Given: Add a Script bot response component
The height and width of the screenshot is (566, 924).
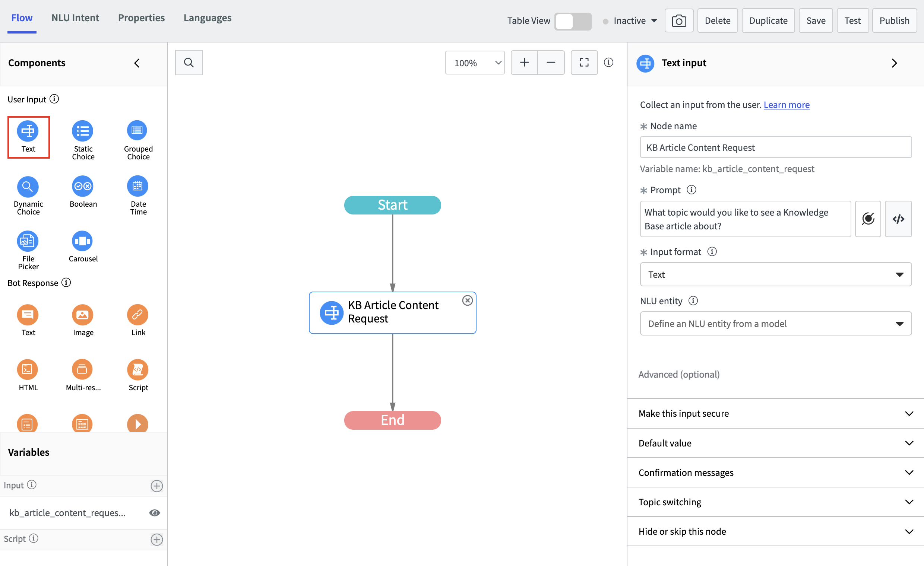Looking at the screenshot, I should click(138, 375).
